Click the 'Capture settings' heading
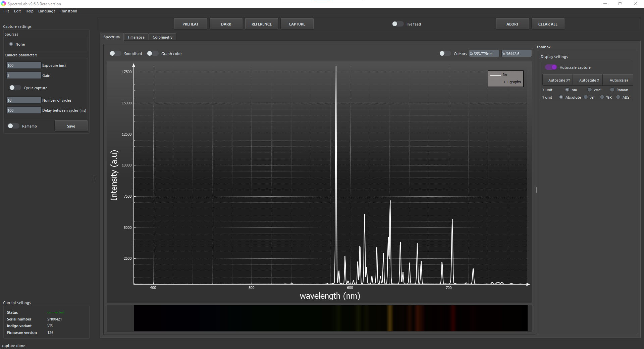The height and width of the screenshot is (349, 644). (17, 27)
